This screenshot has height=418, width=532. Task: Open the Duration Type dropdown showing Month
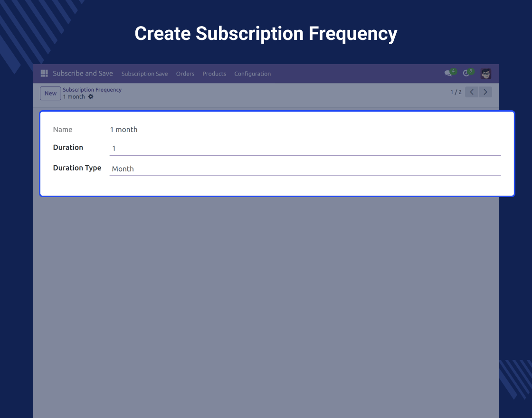click(x=305, y=169)
